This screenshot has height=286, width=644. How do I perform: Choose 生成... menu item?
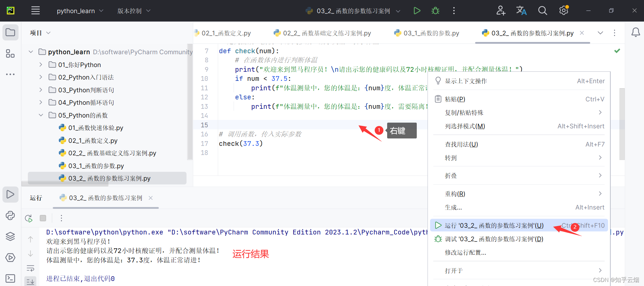519,207
